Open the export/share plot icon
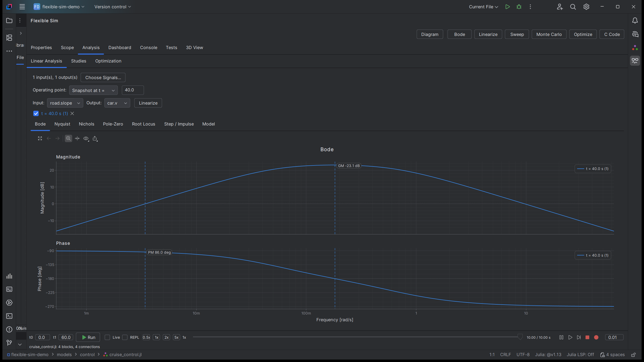The image size is (644, 362). (95, 138)
